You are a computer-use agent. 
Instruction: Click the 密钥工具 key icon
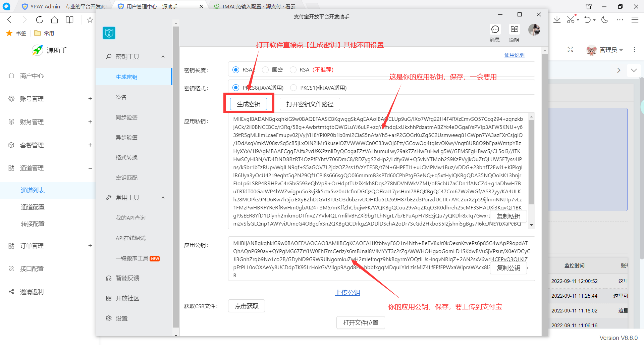click(x=109, y=56)
